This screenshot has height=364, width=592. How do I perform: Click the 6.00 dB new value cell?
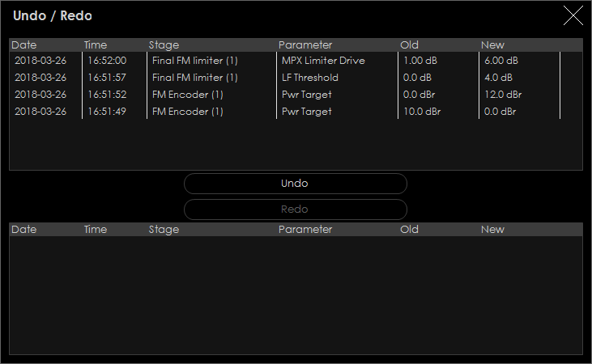coord(500,61)
